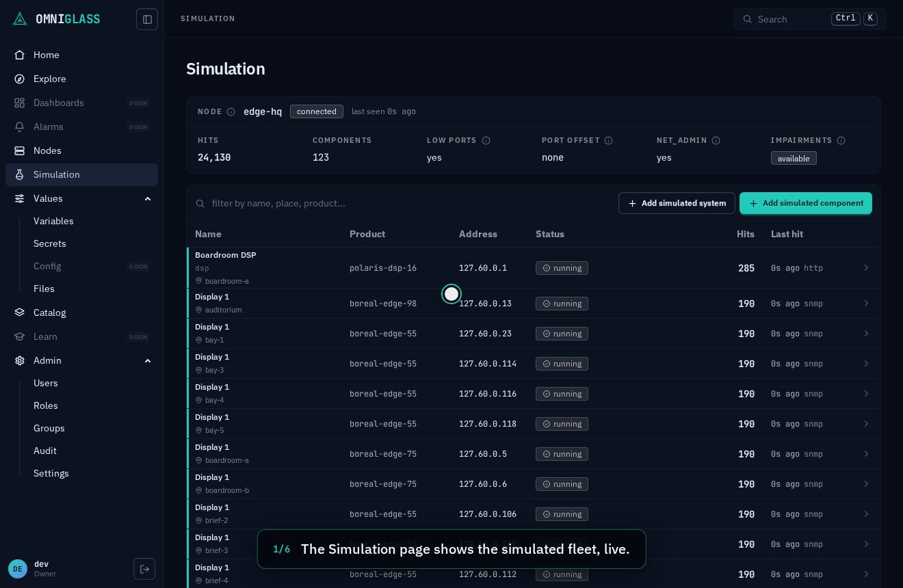This screenshot has height=588, width=903.
Task: Open the Display 1 bay-1 row chevron
Action: pos(866,334)
